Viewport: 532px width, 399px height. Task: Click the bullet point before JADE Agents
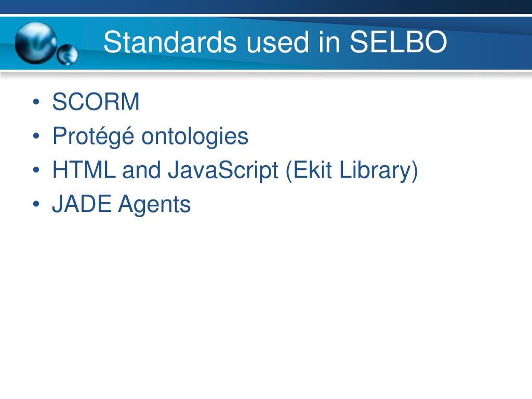click(x=36, y=204)
